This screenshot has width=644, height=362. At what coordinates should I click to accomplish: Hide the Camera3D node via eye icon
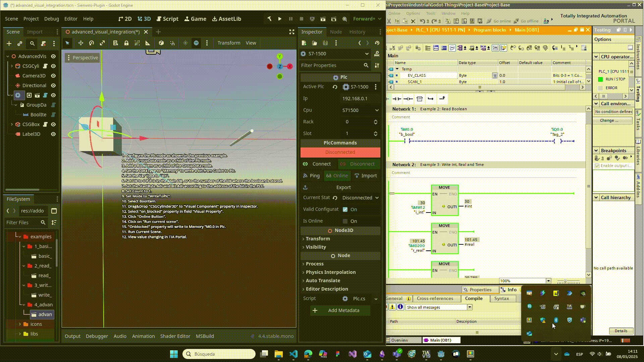tap(53, 76)
